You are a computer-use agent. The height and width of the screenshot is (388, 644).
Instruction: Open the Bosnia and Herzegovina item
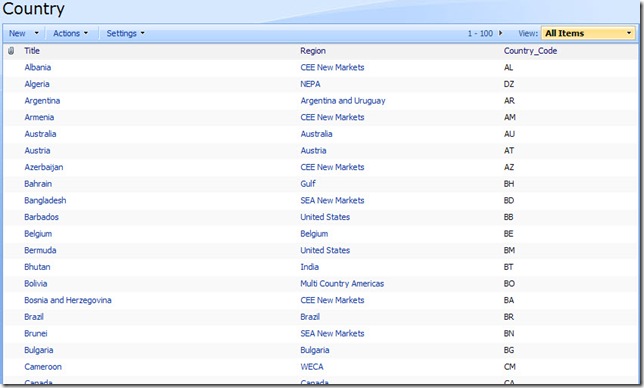point(68,300)
